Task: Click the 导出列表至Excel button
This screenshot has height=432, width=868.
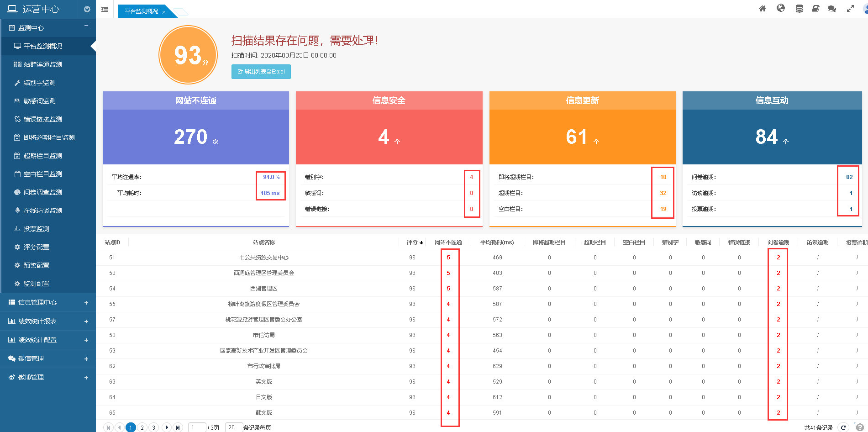Action: 261,72
